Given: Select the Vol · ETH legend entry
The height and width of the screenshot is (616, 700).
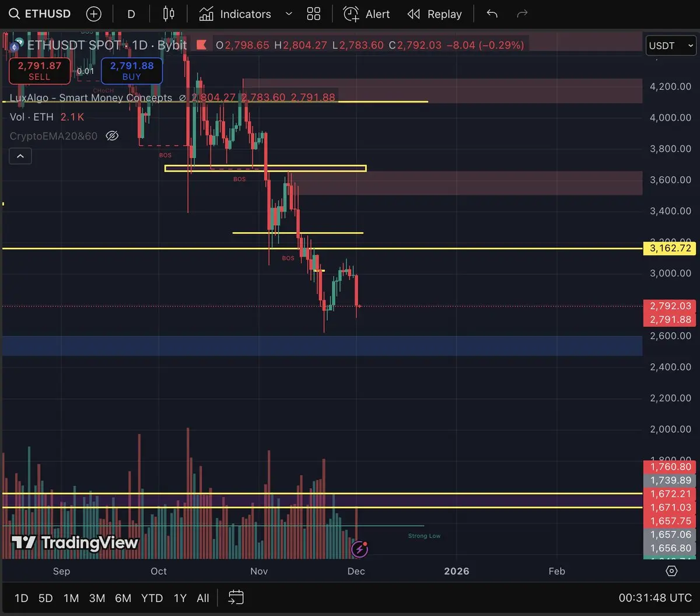Looking at the screenshot, I should 32,117.
